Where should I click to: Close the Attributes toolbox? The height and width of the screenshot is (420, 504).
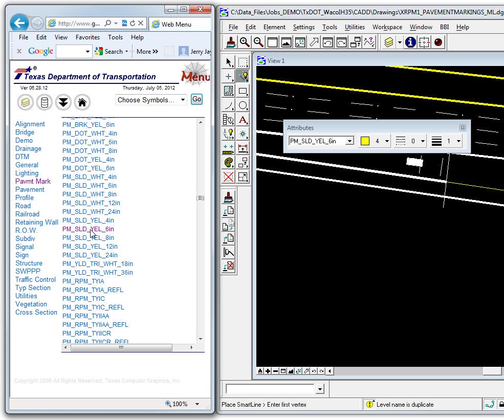tap(463, 127)
